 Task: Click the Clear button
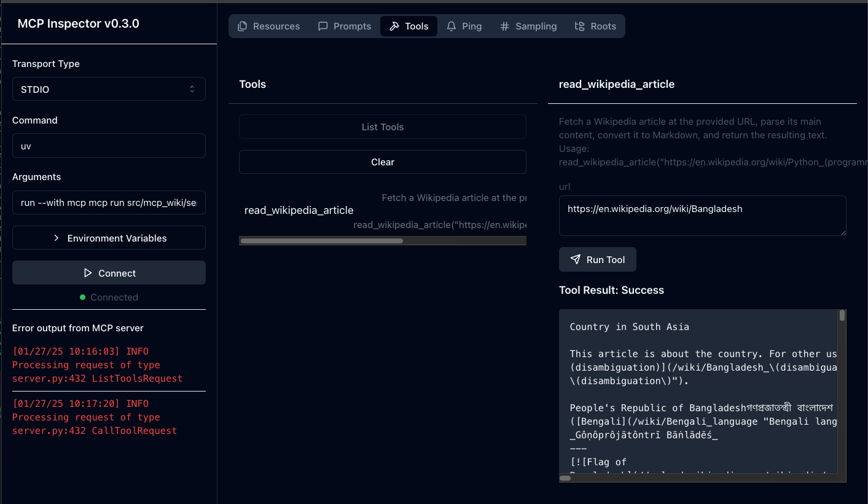382,162
